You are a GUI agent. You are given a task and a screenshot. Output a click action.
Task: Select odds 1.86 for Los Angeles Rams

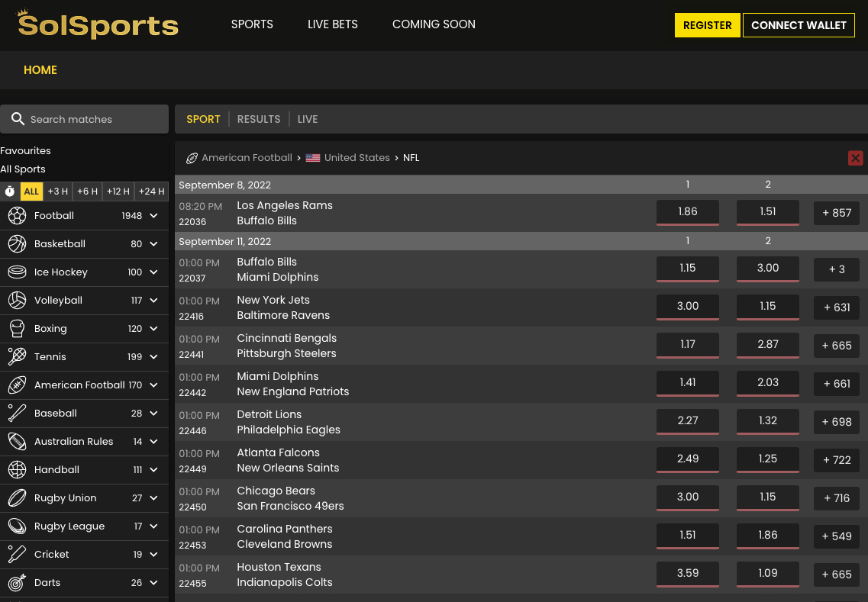(x=688, y=212)
